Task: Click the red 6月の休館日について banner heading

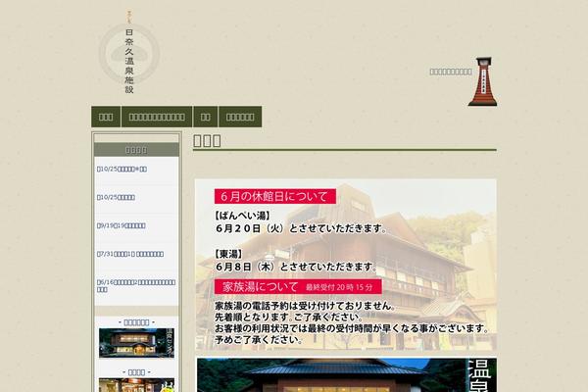Action: [274, 196]
